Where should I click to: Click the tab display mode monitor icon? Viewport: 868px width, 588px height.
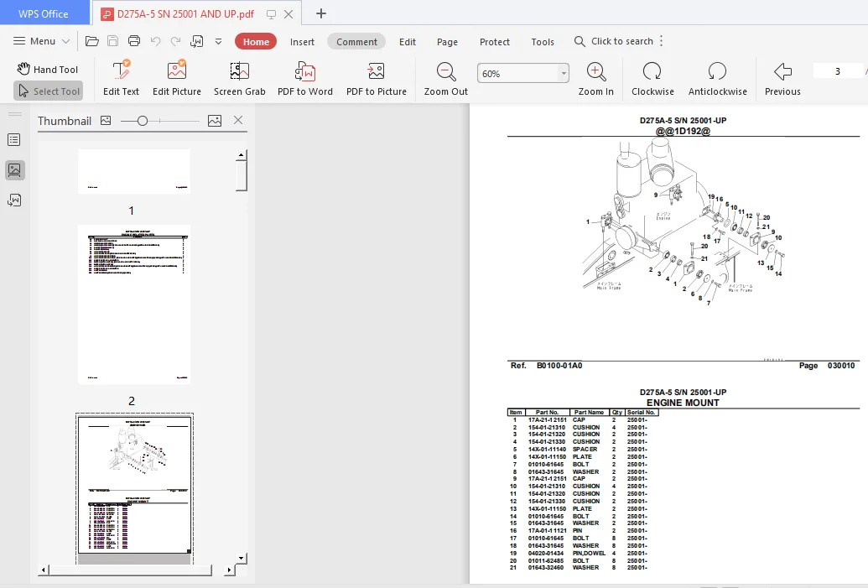click(271, 14)
